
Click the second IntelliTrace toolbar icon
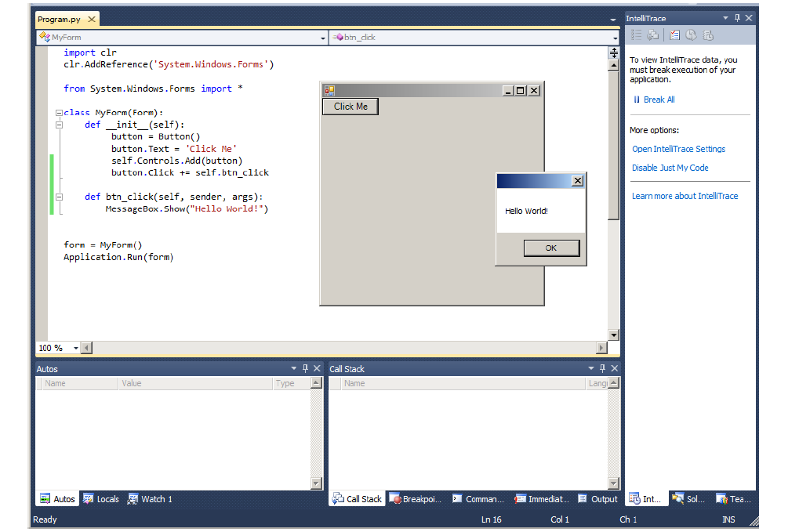(652, 35)
